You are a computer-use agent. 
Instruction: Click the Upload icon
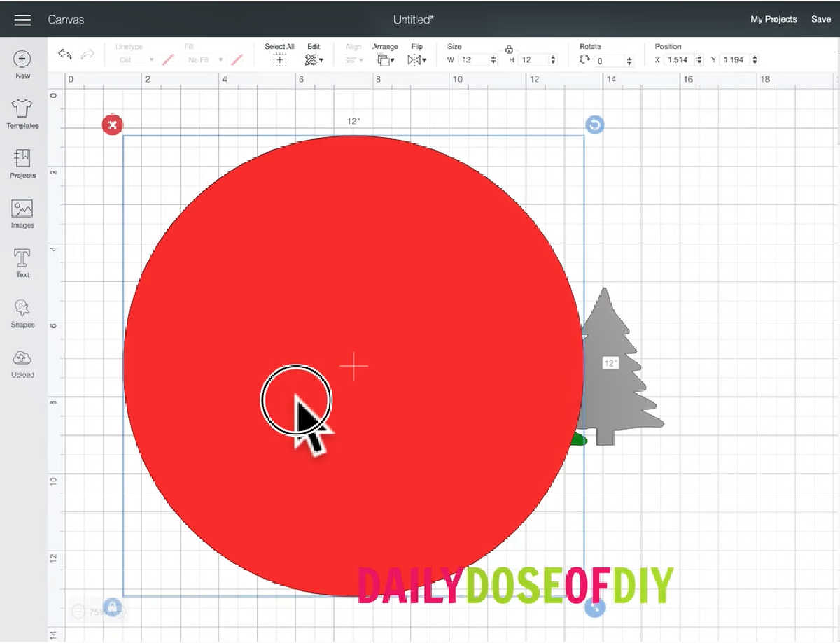coord(22,358)
